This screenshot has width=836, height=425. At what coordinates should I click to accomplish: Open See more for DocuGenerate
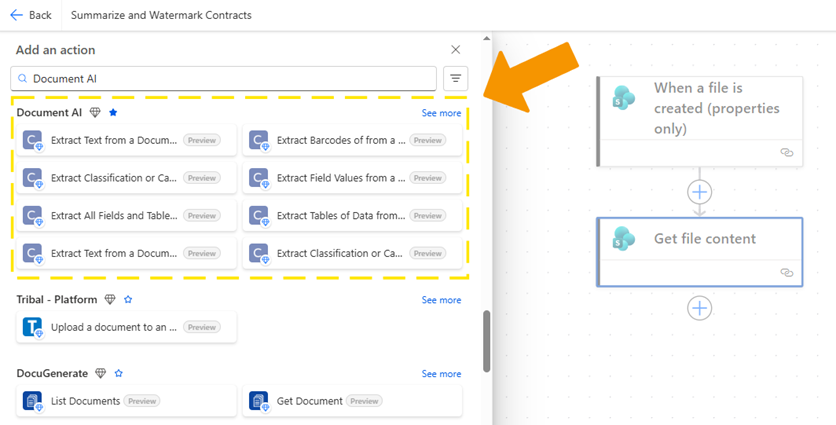pos(441,374)
